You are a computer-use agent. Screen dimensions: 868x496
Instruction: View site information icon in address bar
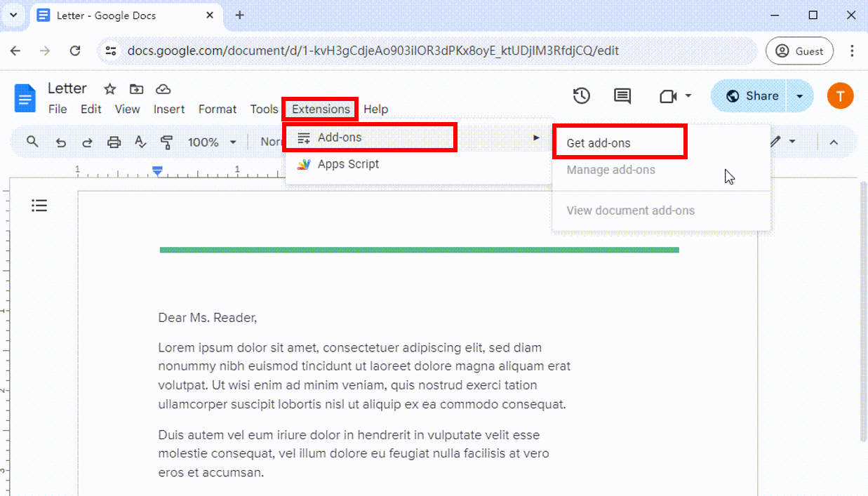pyautogui.click(x=109, y=51)
